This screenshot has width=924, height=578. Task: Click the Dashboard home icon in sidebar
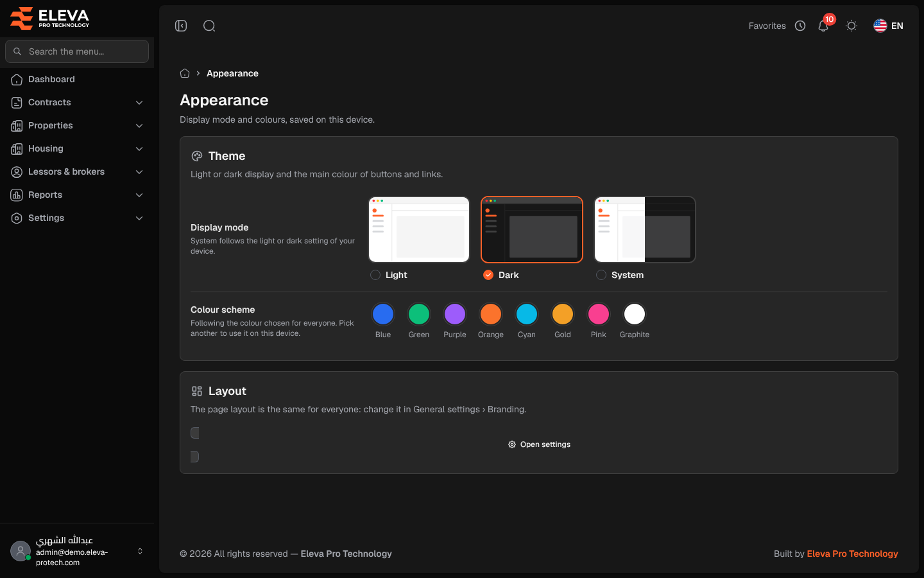(x=17, y=80)
